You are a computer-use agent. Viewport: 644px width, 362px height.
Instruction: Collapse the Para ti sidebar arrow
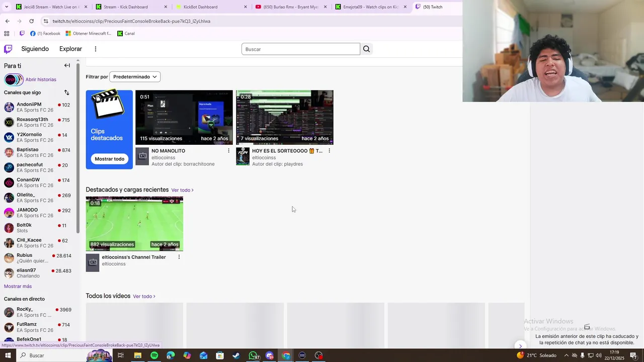(x=67, y=65)
